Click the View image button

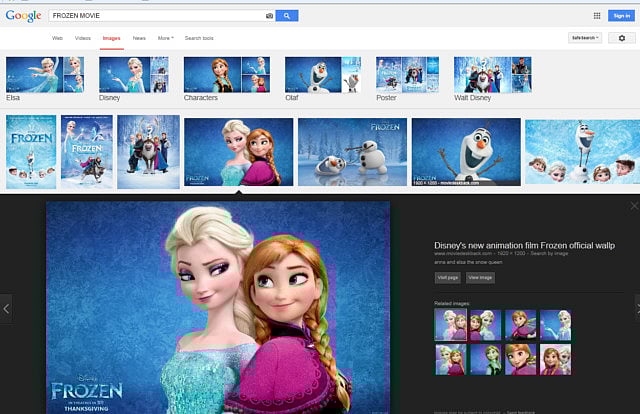click(x=480, y=277)
